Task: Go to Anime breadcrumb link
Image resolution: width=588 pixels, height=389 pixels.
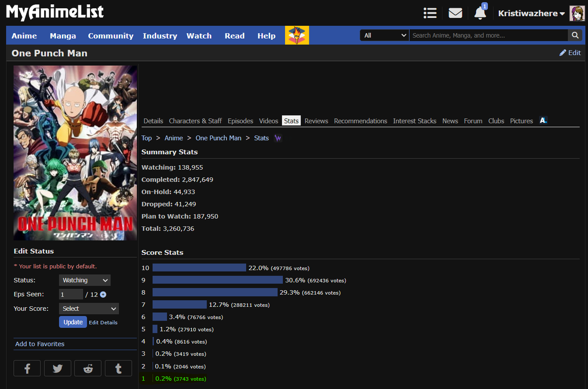Action: tap(174, 138)
